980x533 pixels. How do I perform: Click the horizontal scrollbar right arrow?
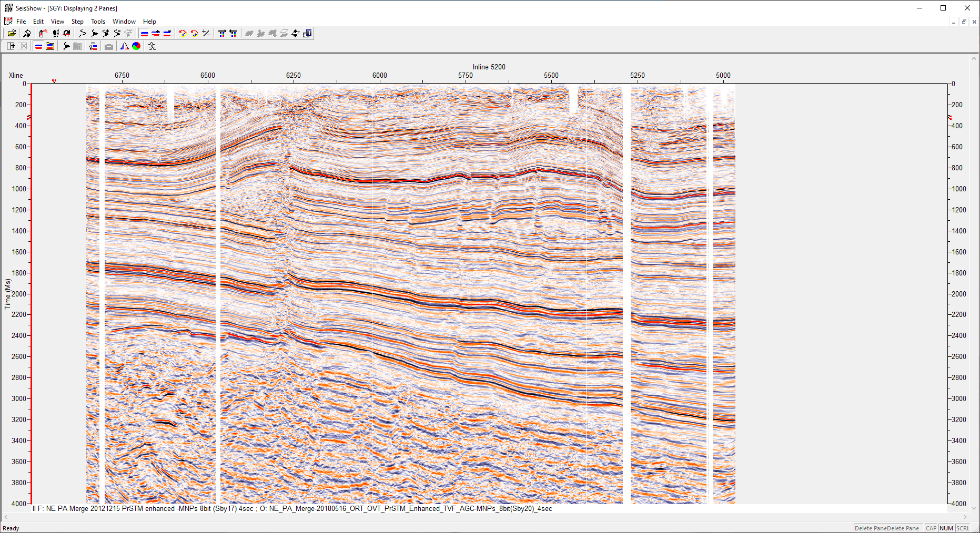(x=965, y=517)
